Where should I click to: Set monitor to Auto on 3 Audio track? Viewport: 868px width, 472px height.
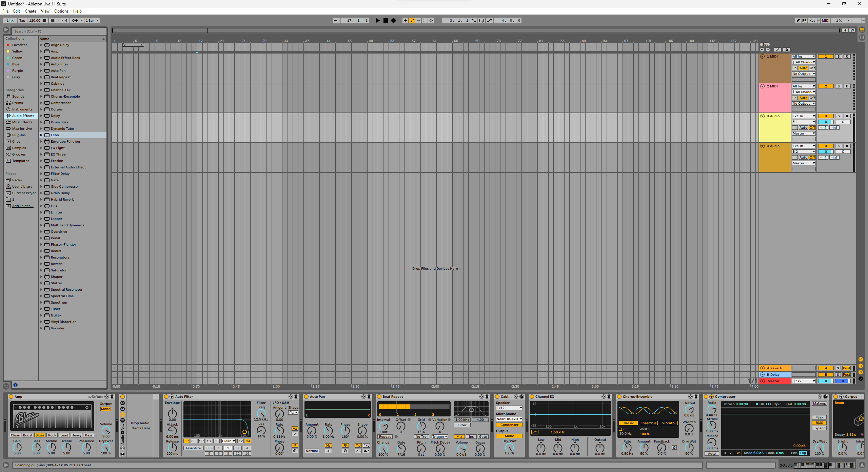(803, 127)
